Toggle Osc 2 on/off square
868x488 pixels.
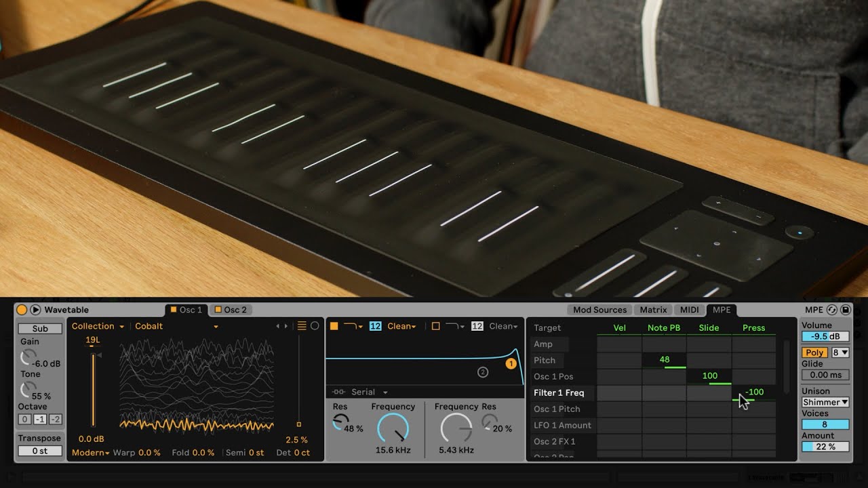click(218, 310)
